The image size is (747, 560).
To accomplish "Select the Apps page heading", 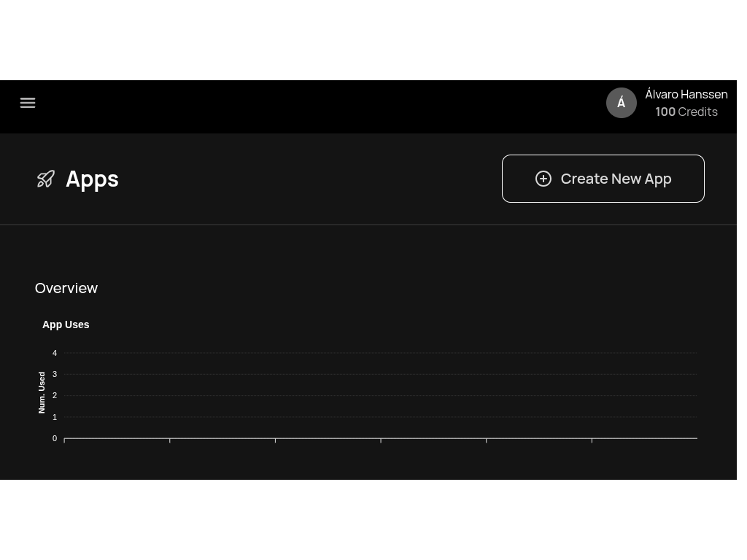I will pyautogui.click(x=92, y=179).
